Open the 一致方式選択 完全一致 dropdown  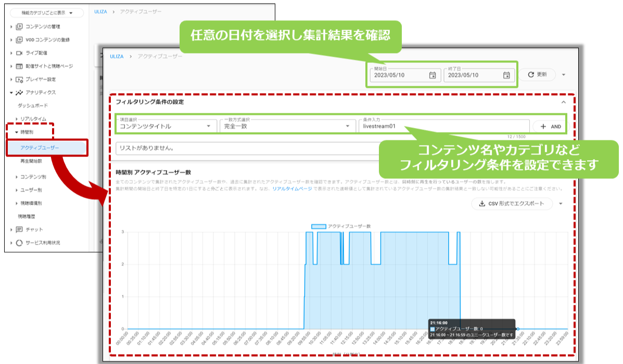288,126
